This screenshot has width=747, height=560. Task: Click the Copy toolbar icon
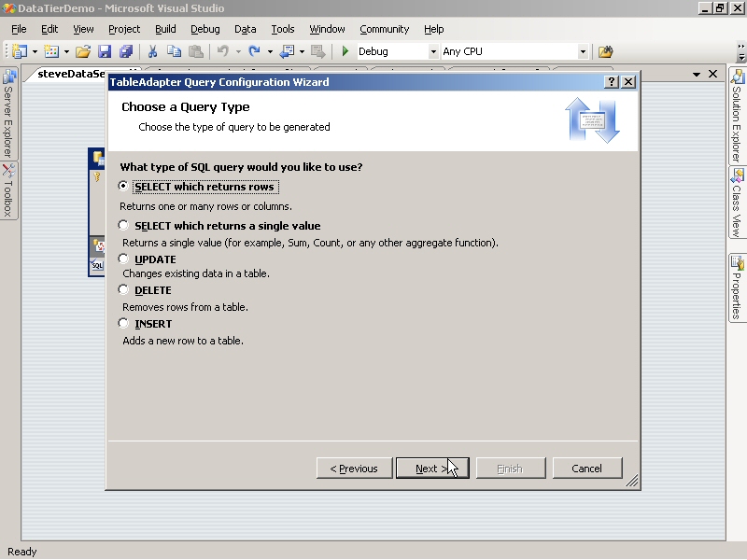coord(175,51)
